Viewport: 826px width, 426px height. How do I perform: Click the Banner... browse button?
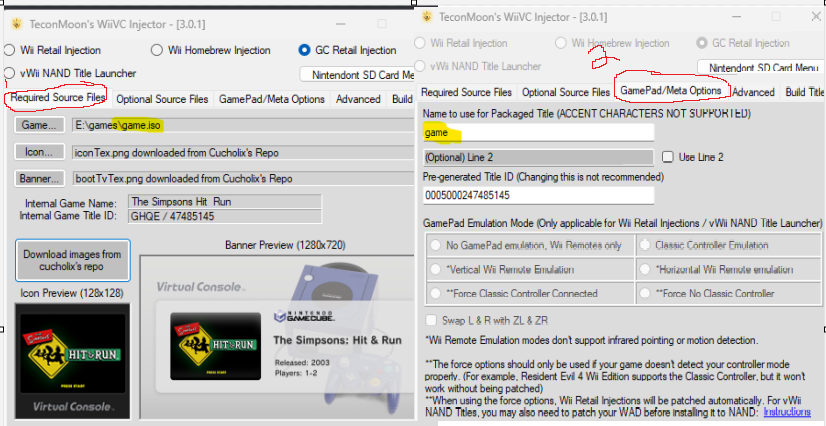pyautogui.click(x=40, y=179)
